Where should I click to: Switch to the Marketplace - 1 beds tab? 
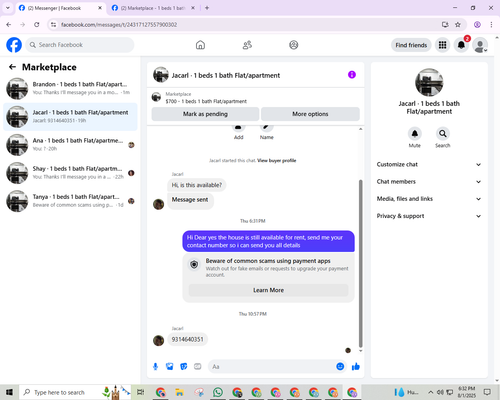pos(153,8)
